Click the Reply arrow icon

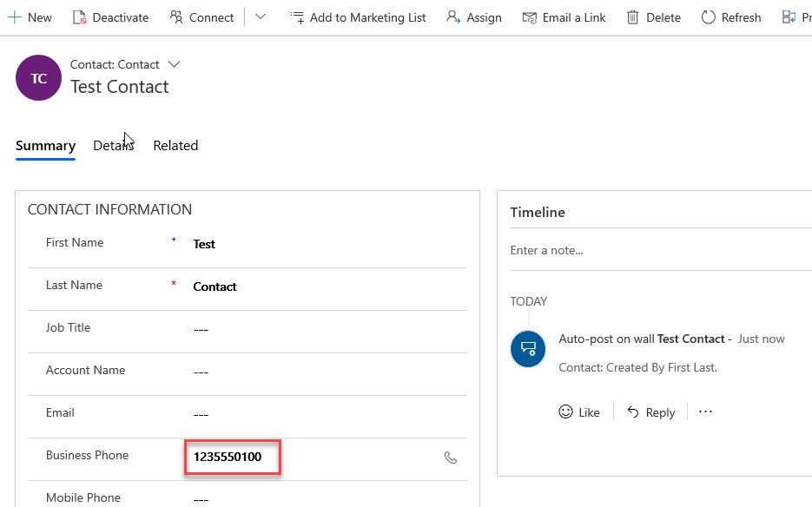633,412
